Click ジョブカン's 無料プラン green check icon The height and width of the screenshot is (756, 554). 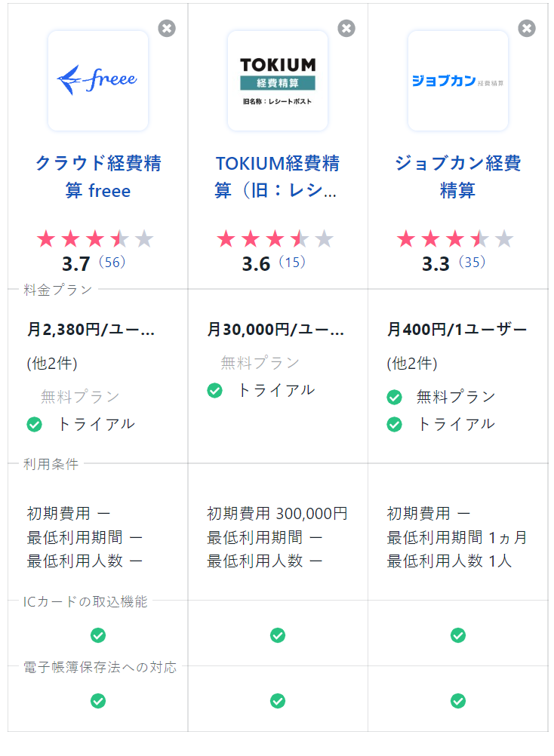click(x=394, y=397)
